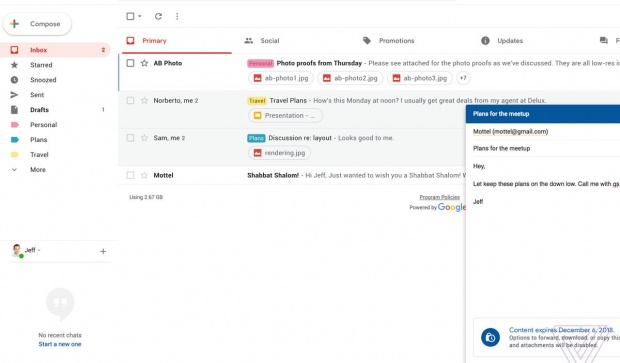The height and width of the screenshot is (363, 620).
Task: Select the pink Personal label icon
Action: tap(15, 125)
